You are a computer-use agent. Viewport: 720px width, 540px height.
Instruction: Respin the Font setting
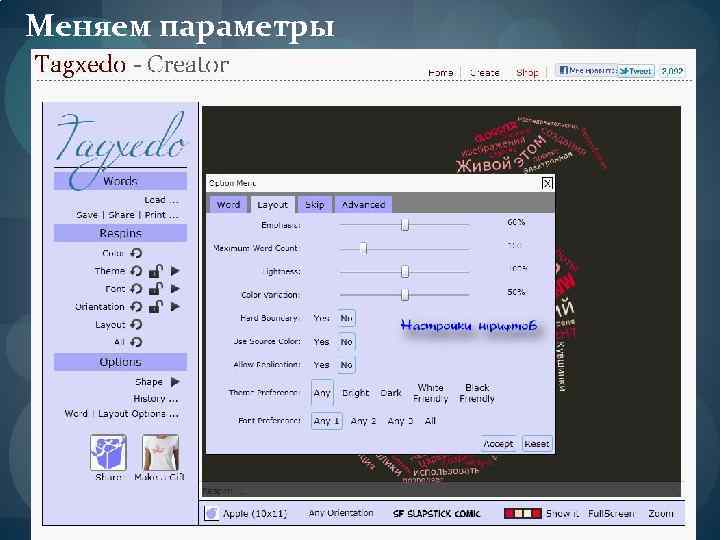[136, 289]
